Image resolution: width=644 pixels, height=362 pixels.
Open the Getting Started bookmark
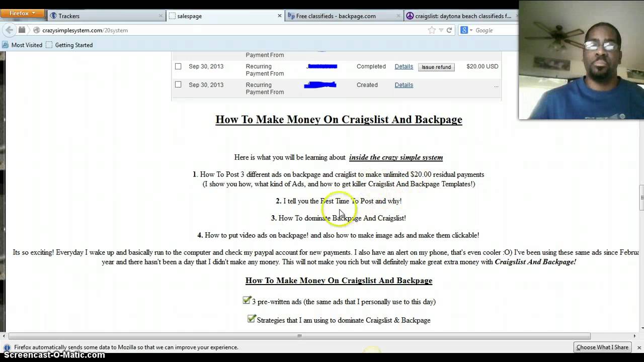pyautogui.click(x=69, y=45)
